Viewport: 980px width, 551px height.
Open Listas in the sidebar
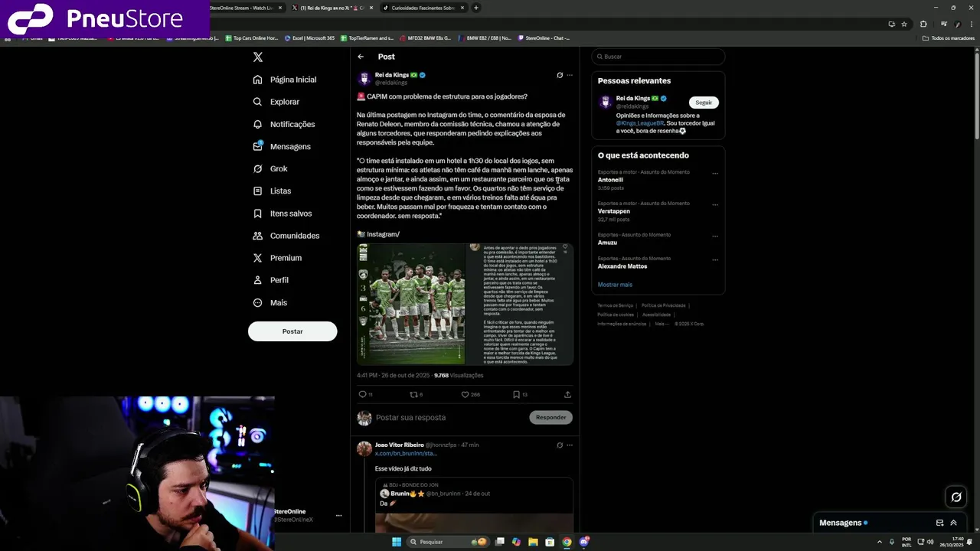point(272,191)
